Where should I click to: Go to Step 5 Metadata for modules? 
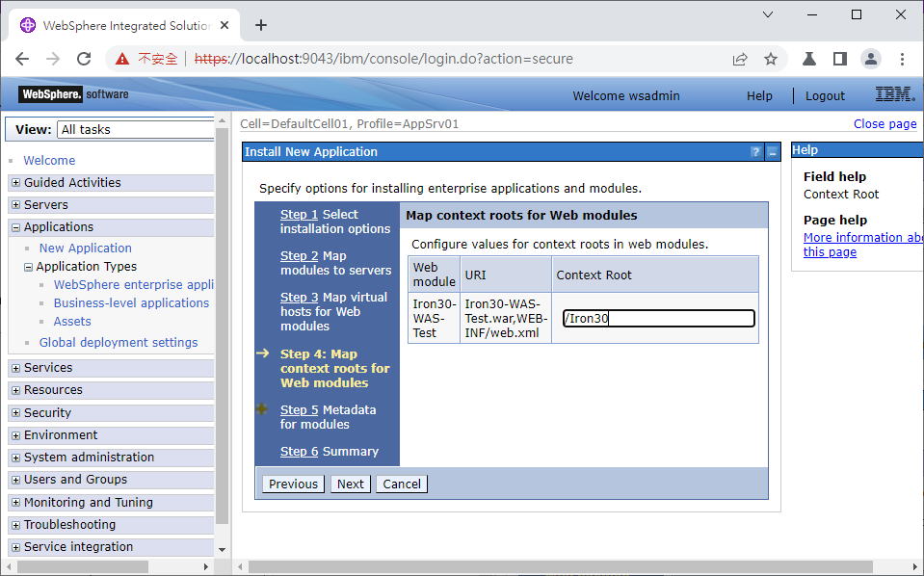click(x=299, y=409)
